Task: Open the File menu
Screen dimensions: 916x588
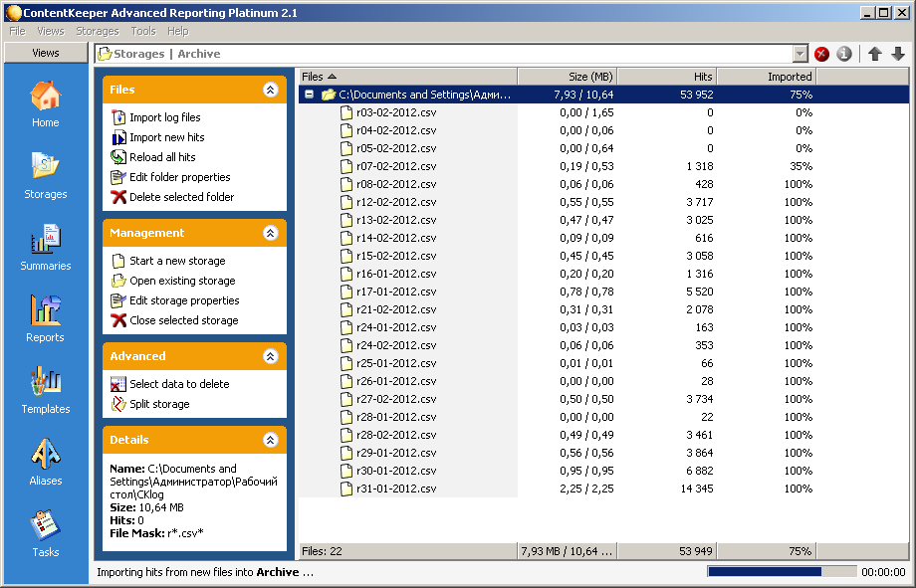Action: coord(17,31)
